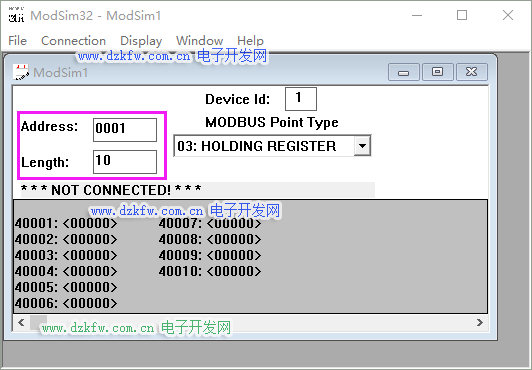Viewport: 532px width, 370px height.
Task: Open the Help menu
Action: (250, 41)
